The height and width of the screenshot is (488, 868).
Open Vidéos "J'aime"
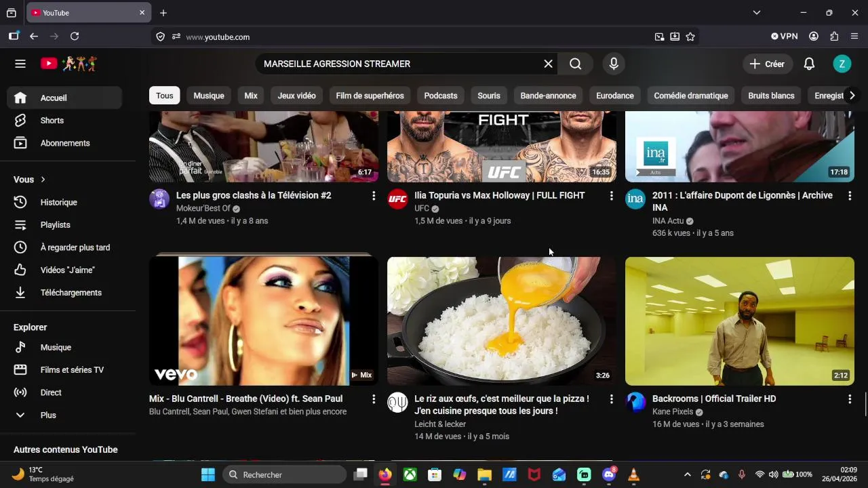click(64, 270)
